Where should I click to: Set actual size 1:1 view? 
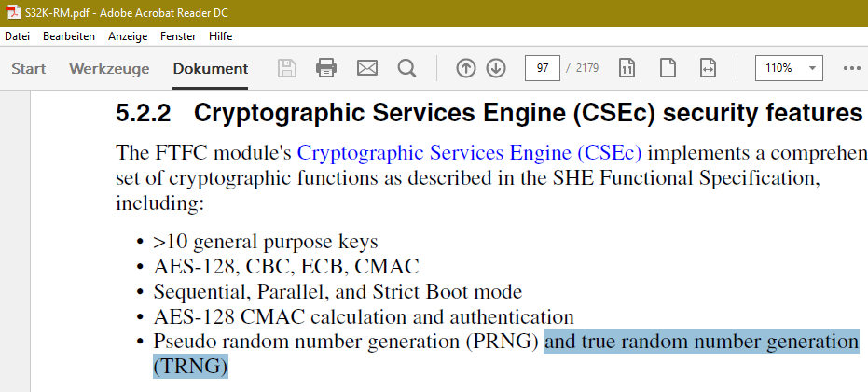tap(627, 68)
